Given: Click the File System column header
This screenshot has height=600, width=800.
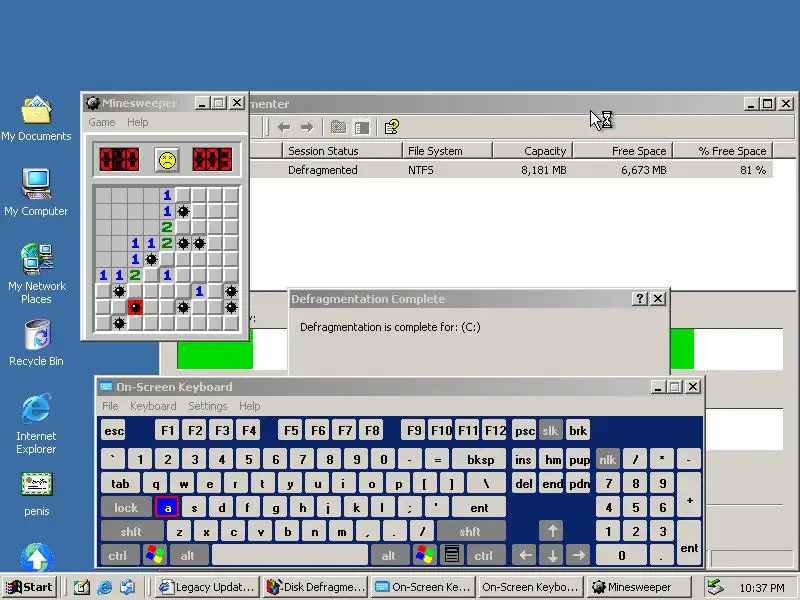Looking at the screenshot, I should click(447, 151).
